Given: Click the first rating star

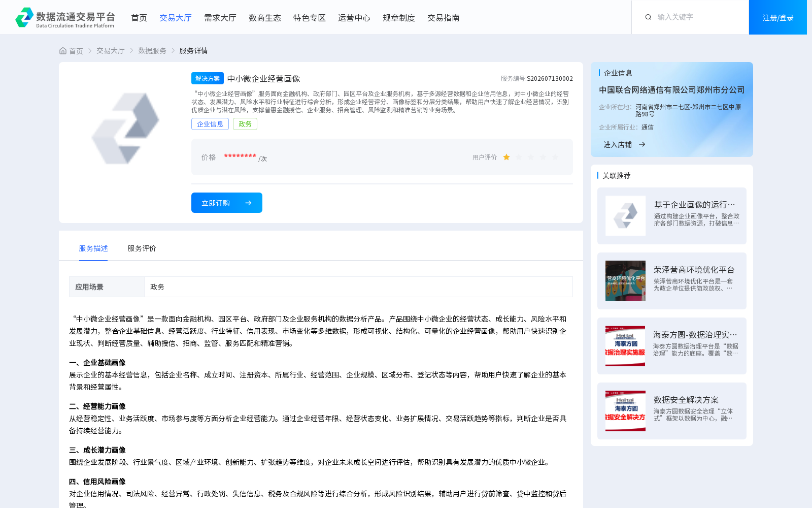Looking at the screenshot, I should click(506, 157).
